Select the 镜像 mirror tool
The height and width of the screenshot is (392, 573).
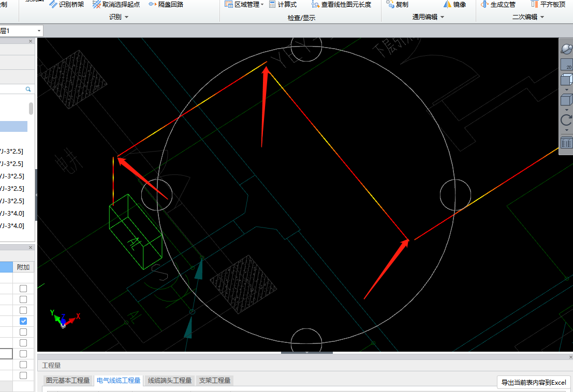click(455, 4)
